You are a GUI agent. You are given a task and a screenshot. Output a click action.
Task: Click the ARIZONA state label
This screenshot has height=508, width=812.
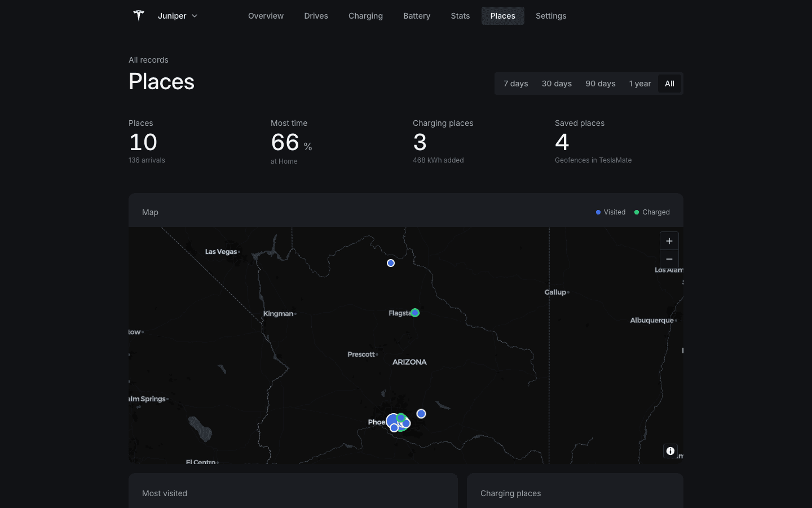[x=409, y=362]
